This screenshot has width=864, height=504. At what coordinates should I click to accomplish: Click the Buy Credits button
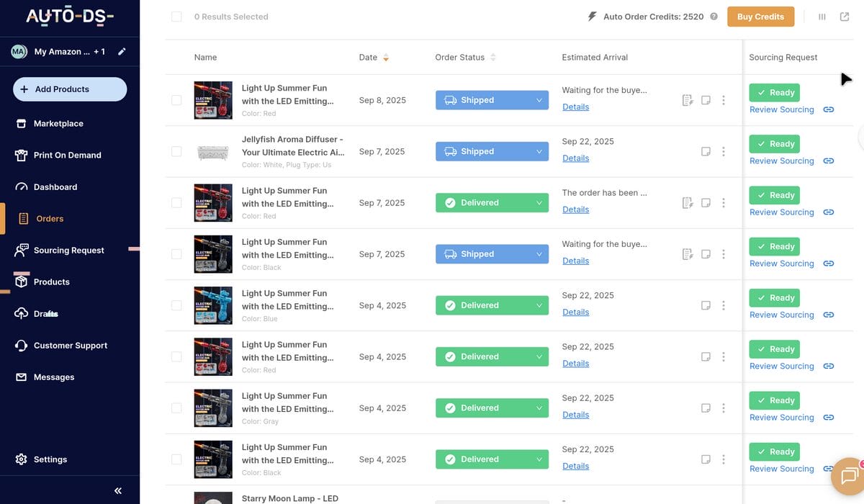pyautogui.click(x=760, y=16)
